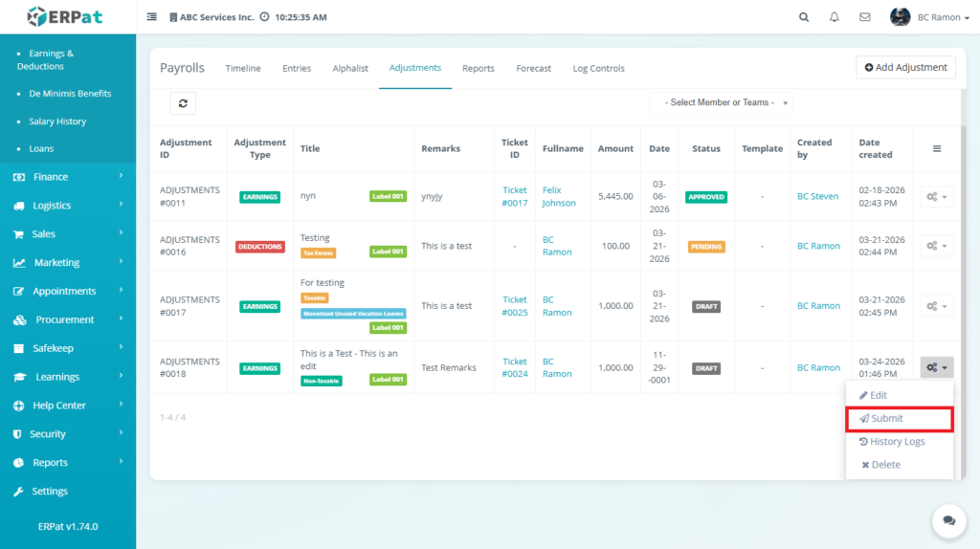Switch to the Alphalist tab
Screen dimensions: 980x549
[x=350, y=69]
